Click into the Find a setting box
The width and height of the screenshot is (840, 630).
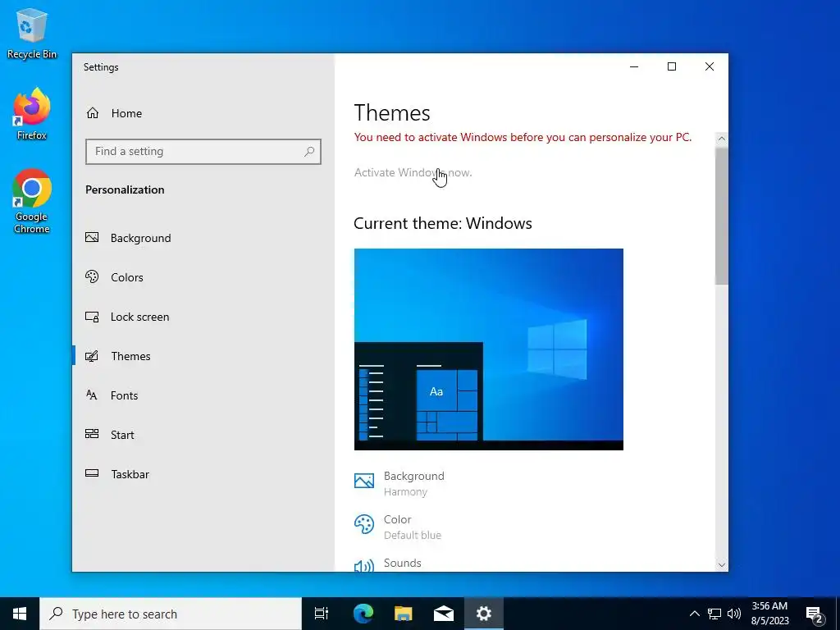[x=203, y=152]
